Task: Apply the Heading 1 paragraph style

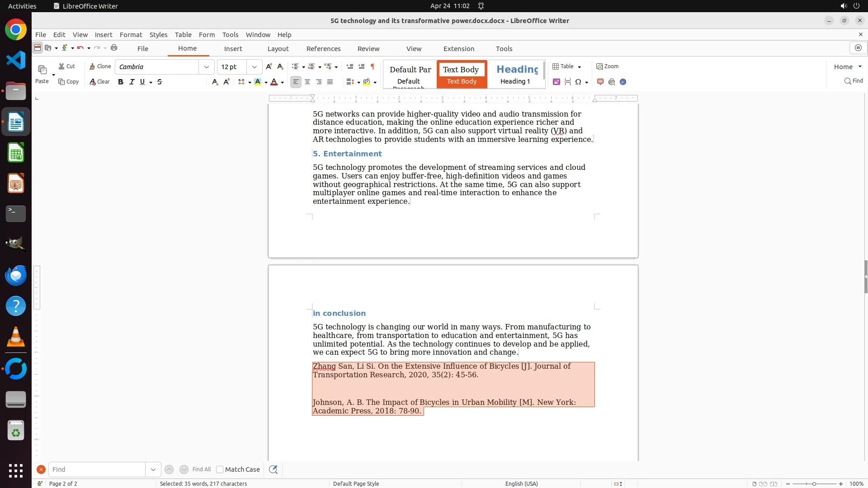Action: tap(515, 74)
